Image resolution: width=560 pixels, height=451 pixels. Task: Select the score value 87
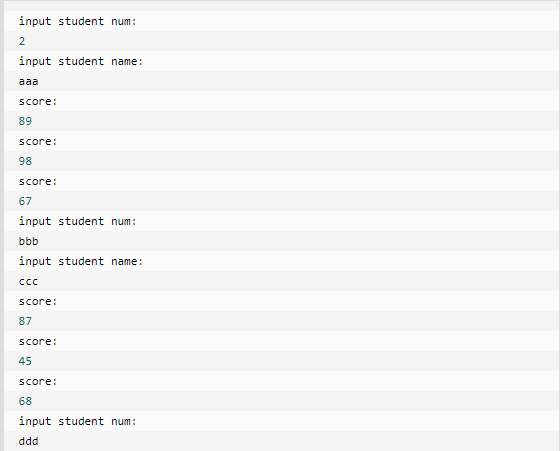(25, 321)
